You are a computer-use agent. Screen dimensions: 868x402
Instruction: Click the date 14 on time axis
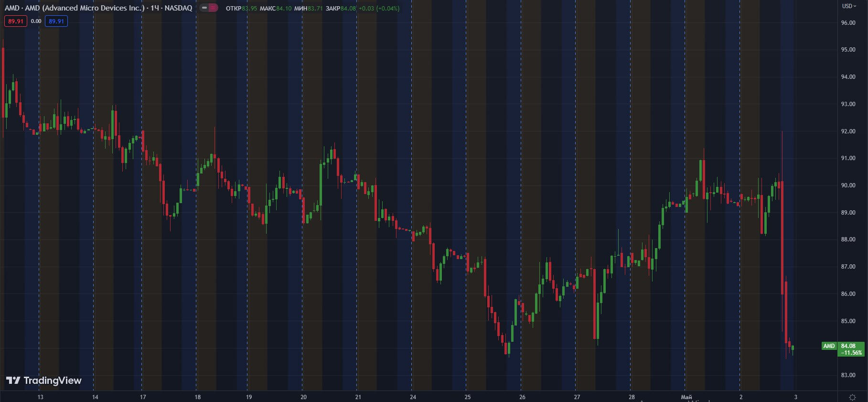tap(95, 397)
